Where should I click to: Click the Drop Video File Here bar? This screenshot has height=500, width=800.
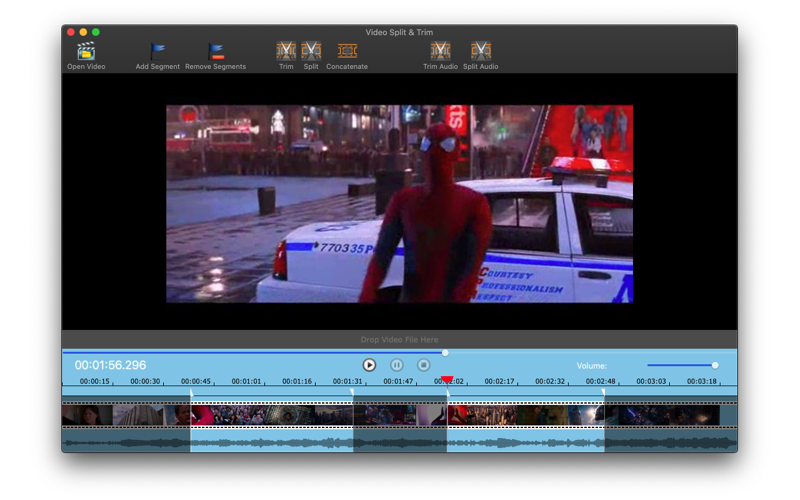click(399, 340)
